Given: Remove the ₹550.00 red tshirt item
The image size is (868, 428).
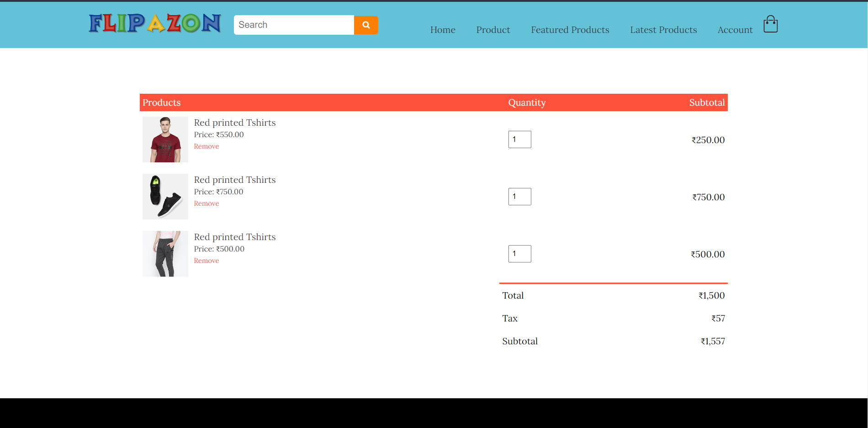Looking at the screenshot, I should coord(206,146).
